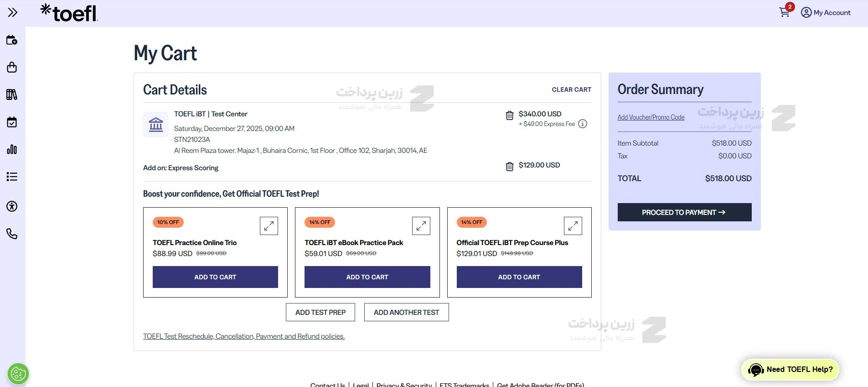868x387 pixels.
Task: Click the Add Another Test button
Action: point(406,312)
